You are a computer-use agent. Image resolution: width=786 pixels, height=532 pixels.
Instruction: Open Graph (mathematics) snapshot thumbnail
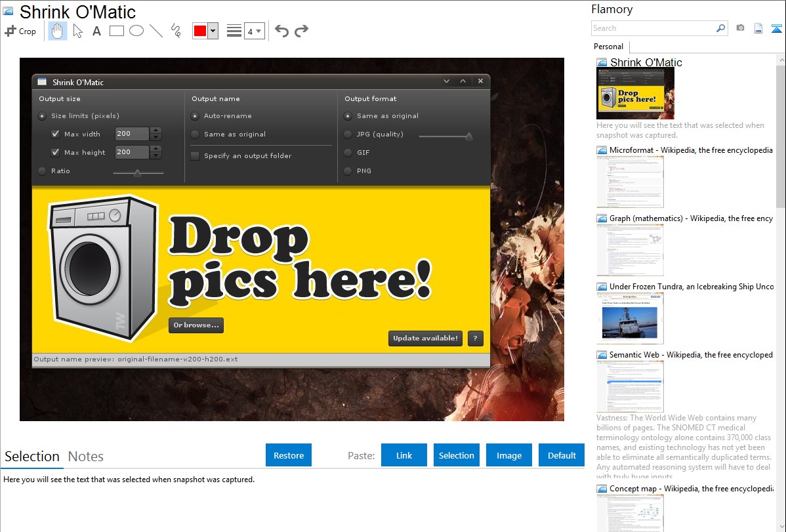tap(630, 250)
